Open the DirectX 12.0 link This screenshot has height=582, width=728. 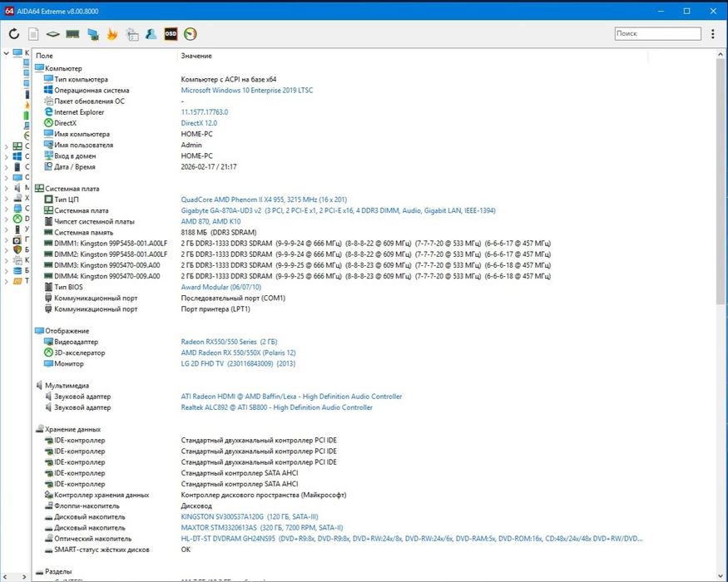(x=199, y=123)
